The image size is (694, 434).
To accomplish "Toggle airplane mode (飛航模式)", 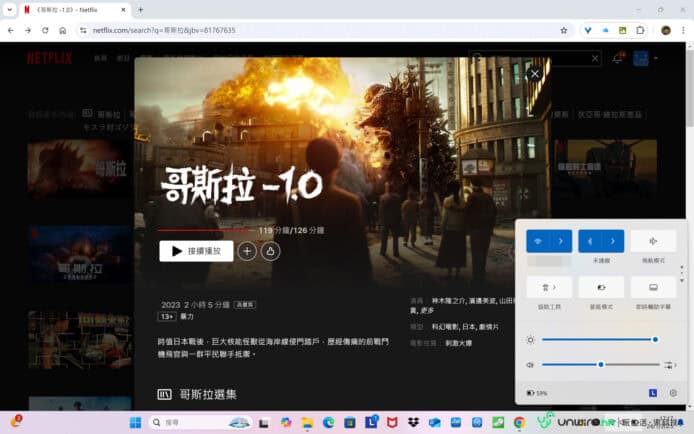I will pyautogui.click(x=653, y=241).
